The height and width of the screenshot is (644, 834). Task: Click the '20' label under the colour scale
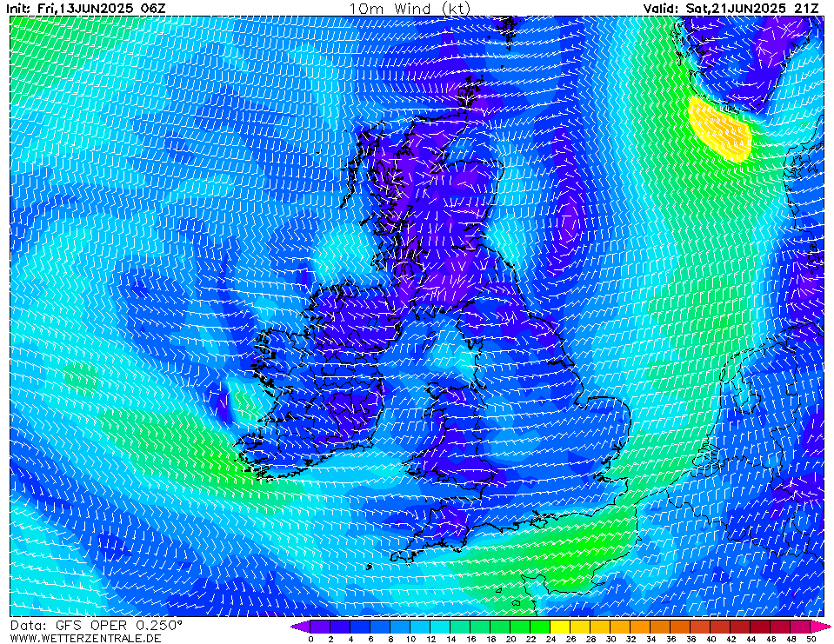[x=510, y=639]
